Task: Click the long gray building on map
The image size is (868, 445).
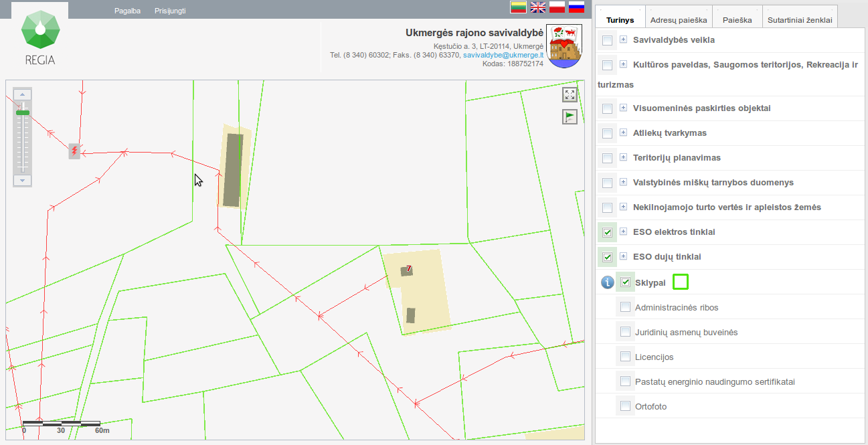Action: [232, 169]
